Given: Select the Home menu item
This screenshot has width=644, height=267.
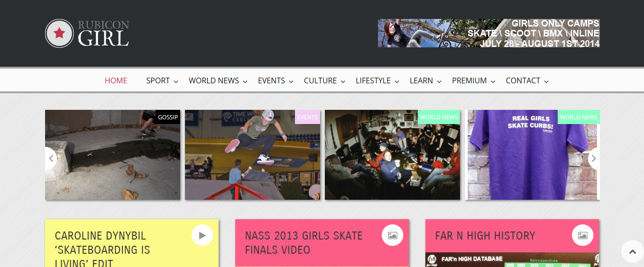Looking at the screenshot, I should 116,80.
